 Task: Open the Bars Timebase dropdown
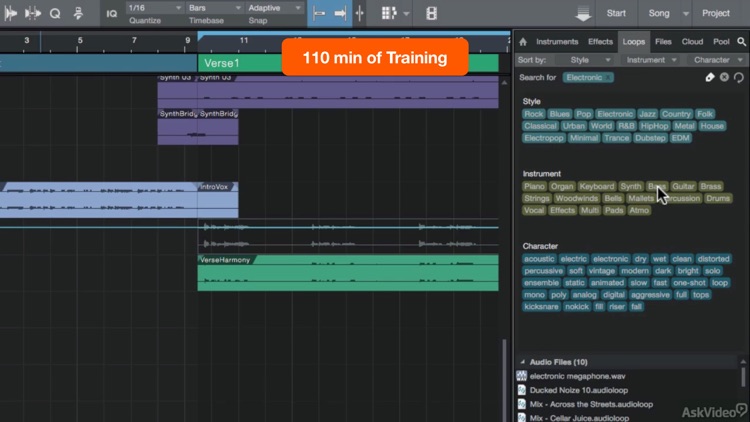[x=214, y=8]
